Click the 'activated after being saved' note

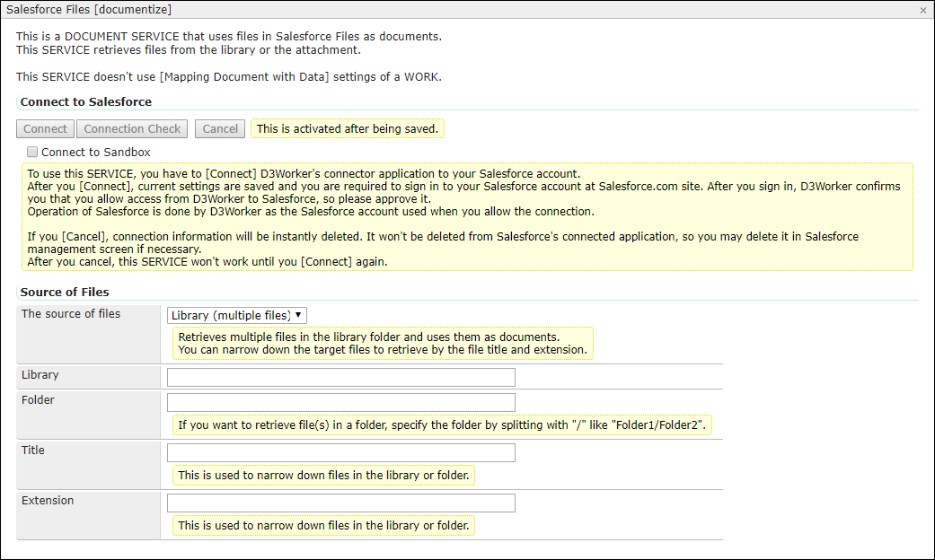click(x=348, y=129)
